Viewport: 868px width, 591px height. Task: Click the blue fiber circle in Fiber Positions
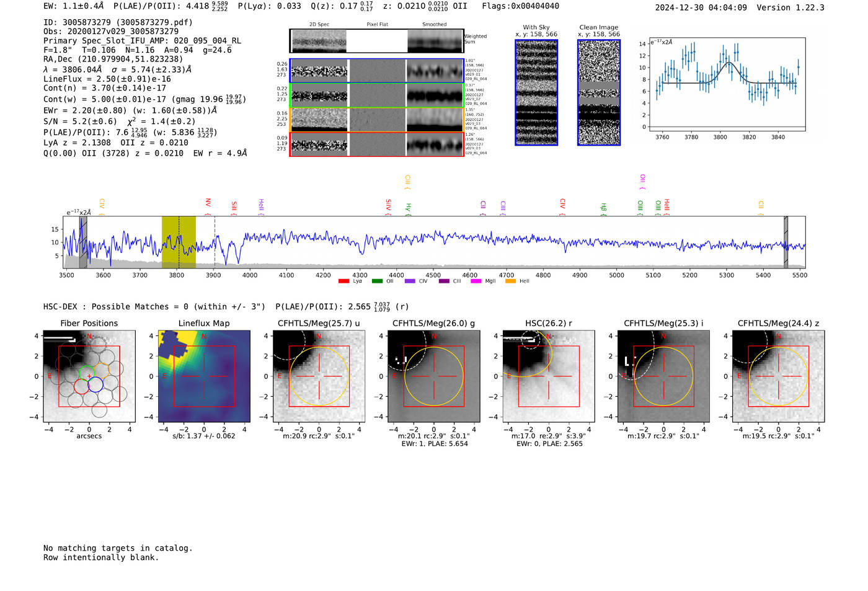point(95,384)
